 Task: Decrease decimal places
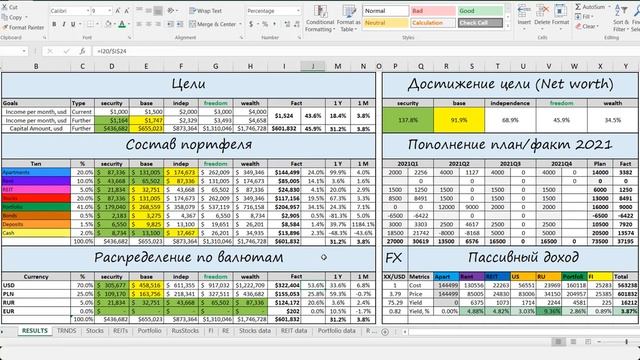(297, 24)
